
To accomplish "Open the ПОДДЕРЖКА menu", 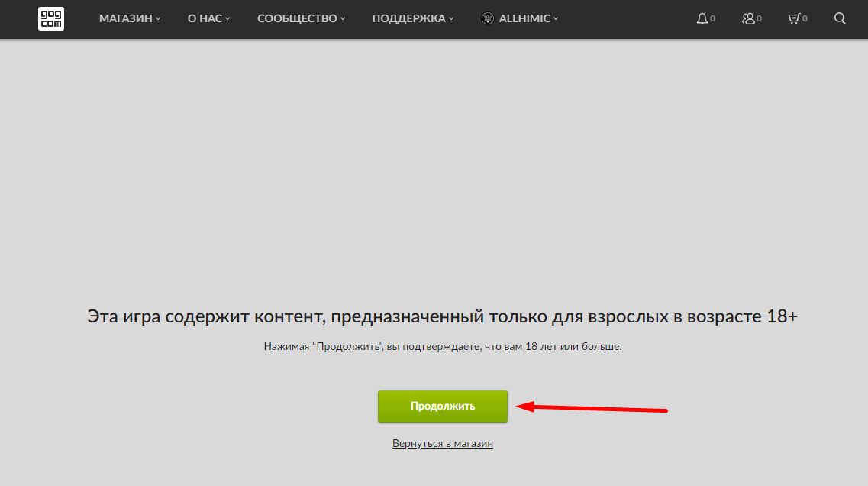I will point(413,19).
